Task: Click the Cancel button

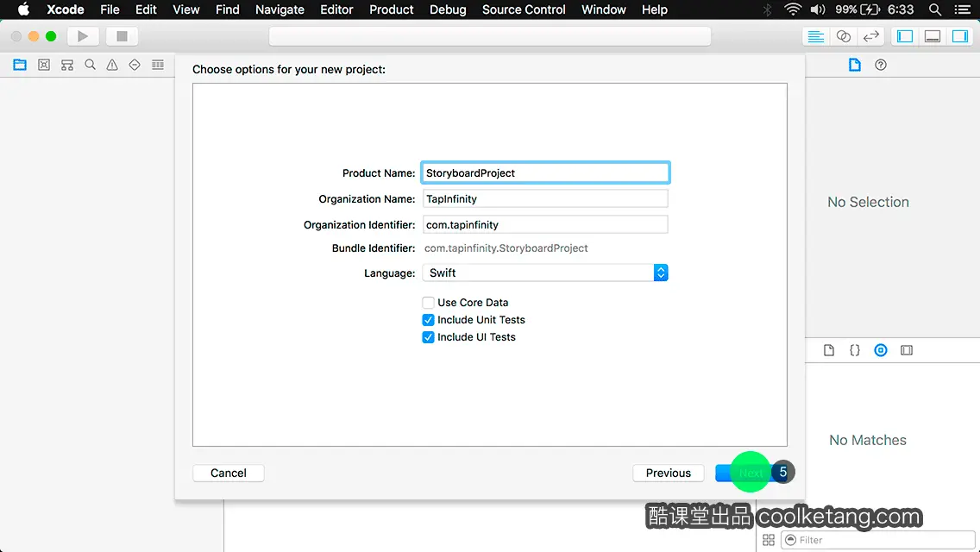Action: (228, 474)
